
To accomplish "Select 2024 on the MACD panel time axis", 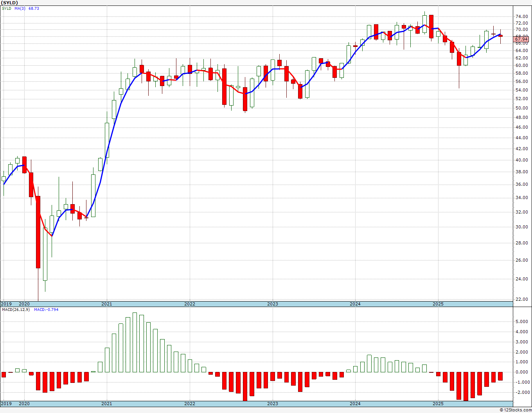I will [355, 404].
